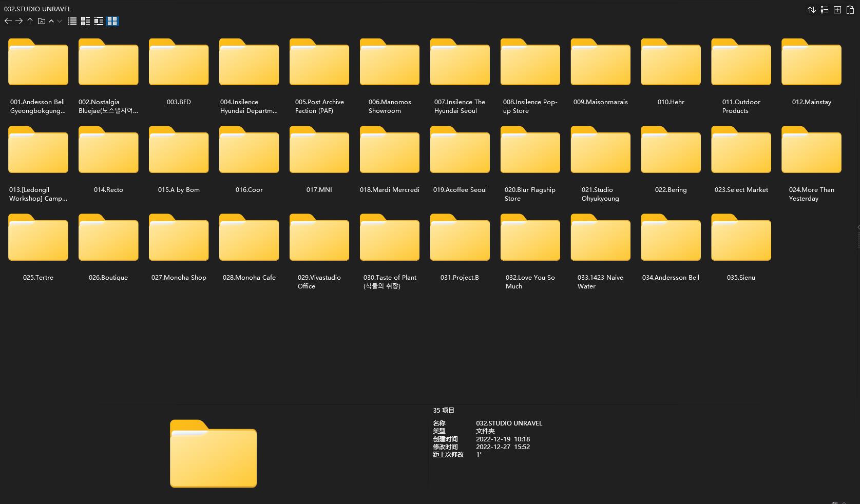Click the large folder preview thumbnail
This screenshot has width=860, height=504.
(213, 454)
